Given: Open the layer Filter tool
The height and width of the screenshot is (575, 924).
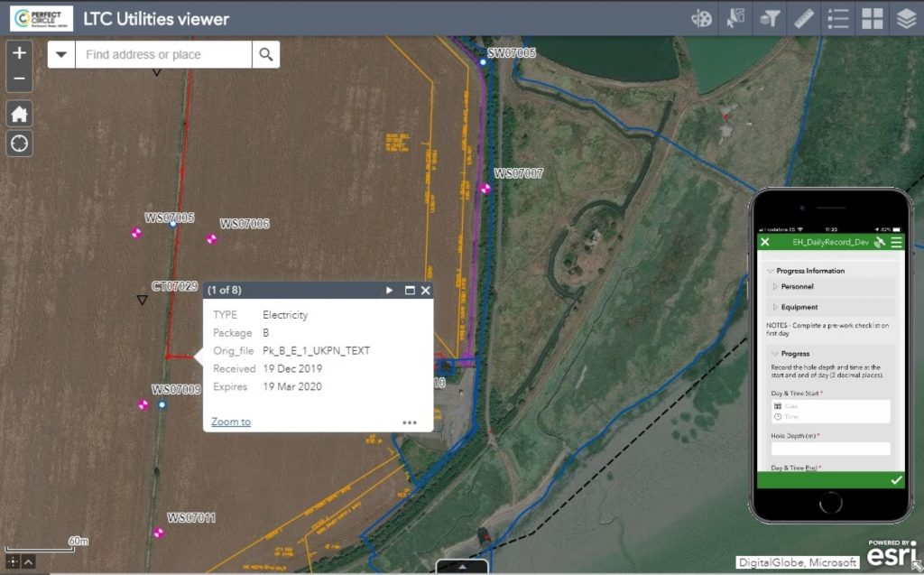Looking at the screenshot, I should [770, 18].
